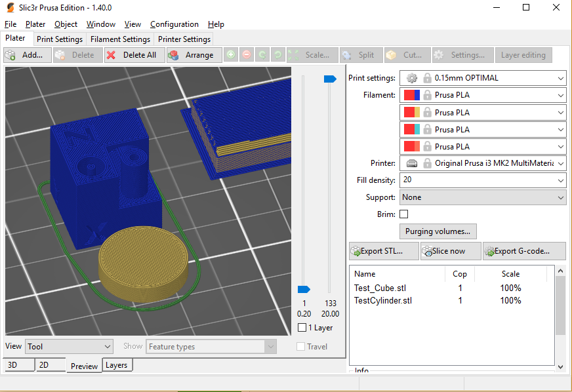
Task: Click the lock icon in fourth filament row
Action: click(x=427, y=147)
